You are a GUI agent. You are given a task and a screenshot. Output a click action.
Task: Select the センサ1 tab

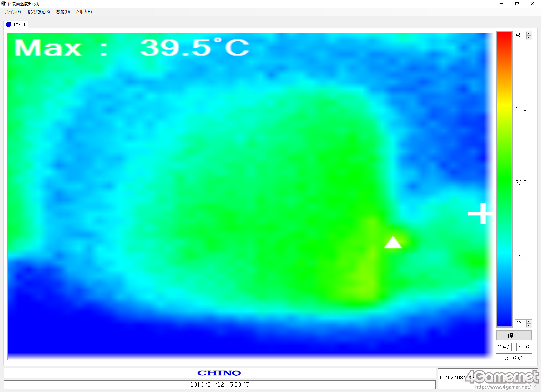[x=16, y=24]
